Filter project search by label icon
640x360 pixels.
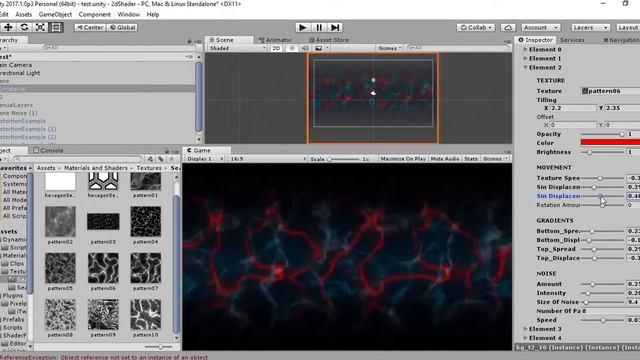pyautogui.click(x=161, y=159)
